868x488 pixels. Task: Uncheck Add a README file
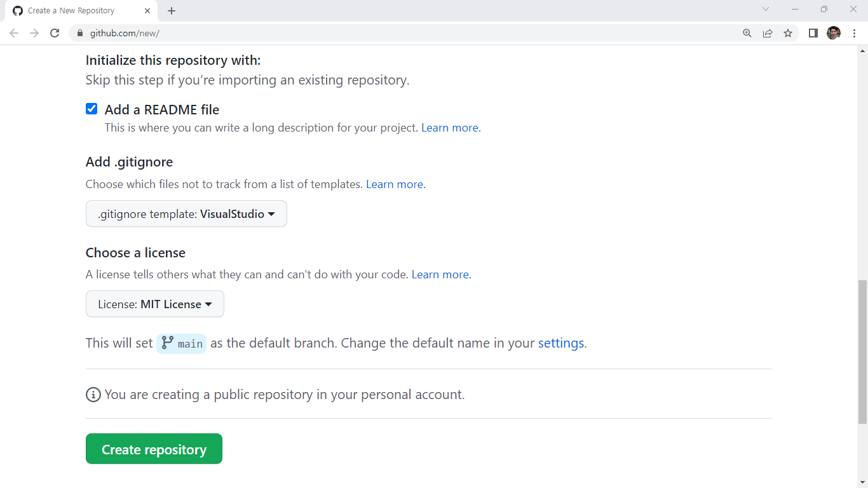pos(92,109)
